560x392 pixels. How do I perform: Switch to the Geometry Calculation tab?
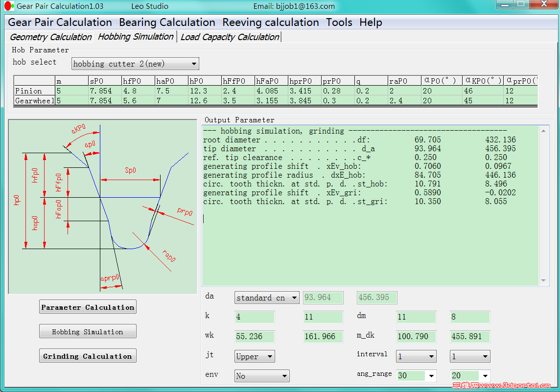50,37
